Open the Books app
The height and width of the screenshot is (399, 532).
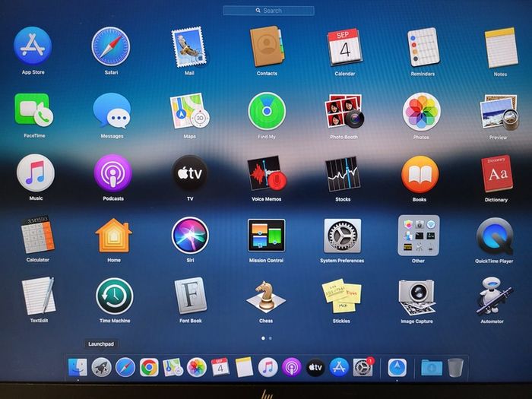pyautogui.click(x=420, y=175)
